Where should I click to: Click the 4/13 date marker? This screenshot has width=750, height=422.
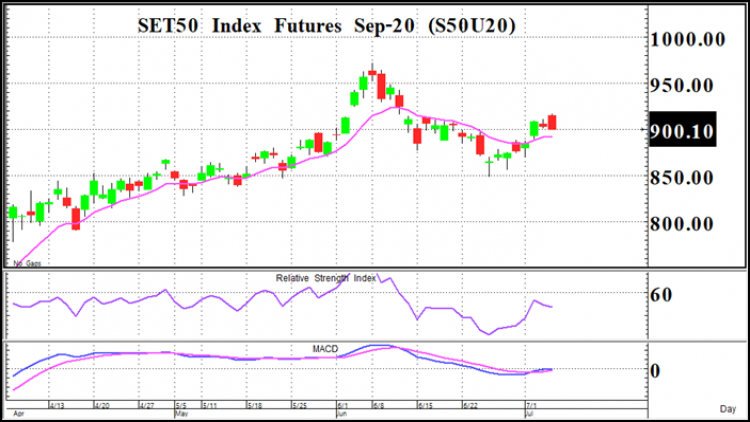57,405
